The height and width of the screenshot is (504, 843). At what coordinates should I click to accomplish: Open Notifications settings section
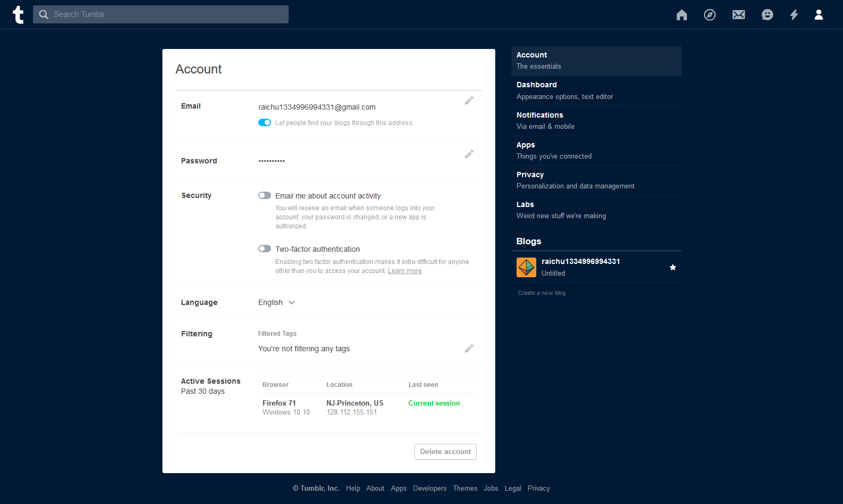(x=596, y=121)
